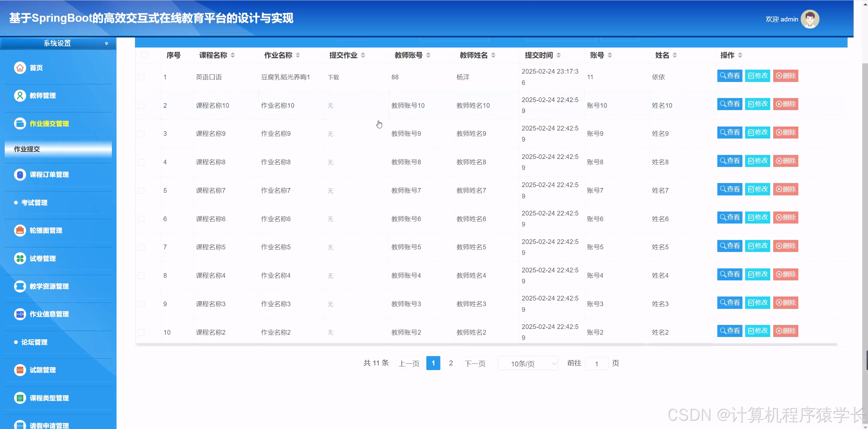Select the 教师管理 sidebar icon
Image resolution: width=868 pixels, height=429 pixels.
(20, 96)
